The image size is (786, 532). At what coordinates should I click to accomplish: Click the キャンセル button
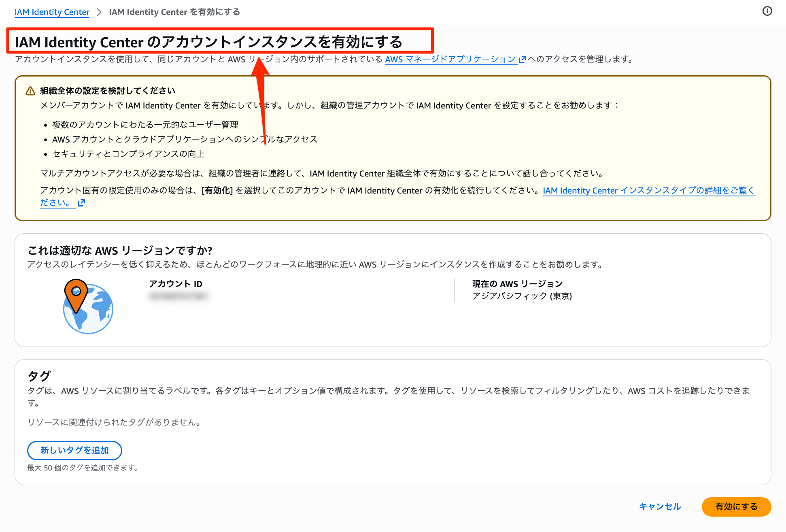click(660, 506)
